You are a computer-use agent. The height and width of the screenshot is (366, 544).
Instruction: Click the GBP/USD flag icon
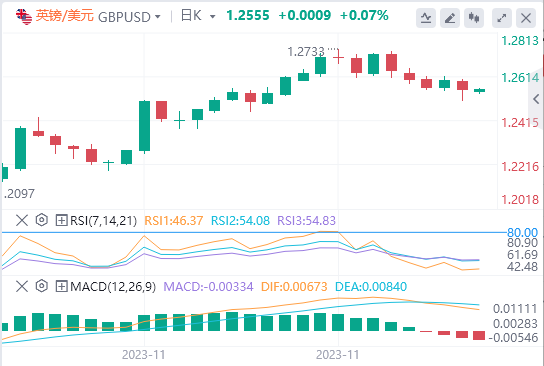point(24,17)
